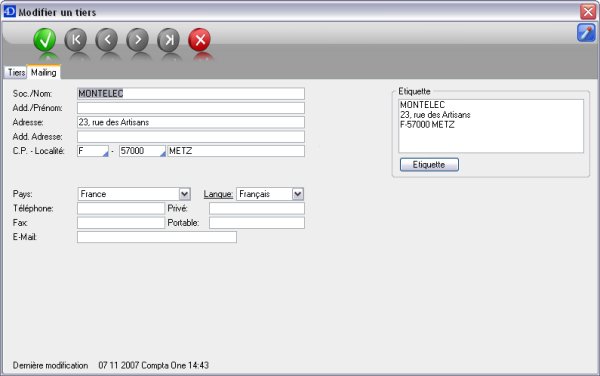Viewport: 600px width, 376px height.
Task: Click the country code field containing F
Action: (x=93, y=151)
